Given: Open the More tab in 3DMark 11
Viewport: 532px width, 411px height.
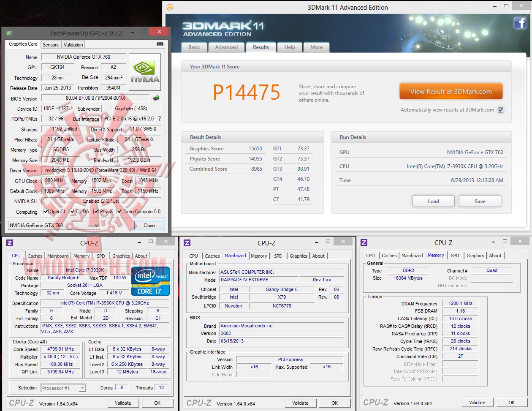Looking at the screenshot, I should click(317, 47).
